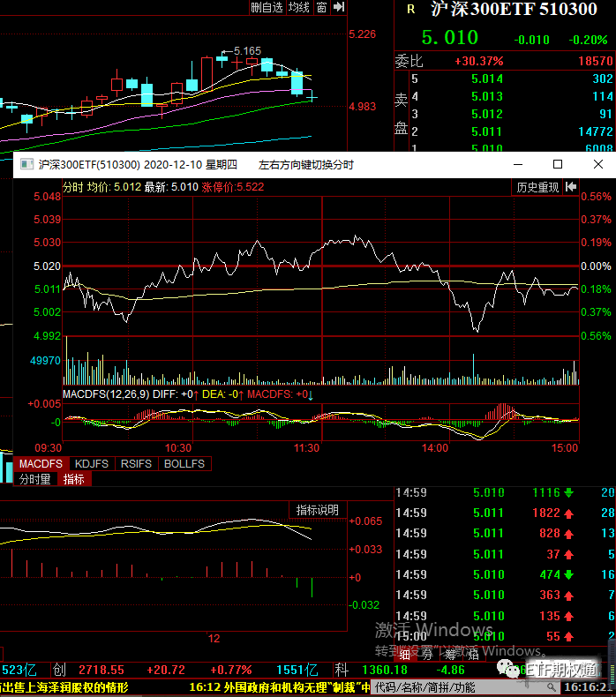The height and width of the screenshot is (697, 616).
Task: Switch to the MACDFS indicator tab
Action: pos(41,463)
